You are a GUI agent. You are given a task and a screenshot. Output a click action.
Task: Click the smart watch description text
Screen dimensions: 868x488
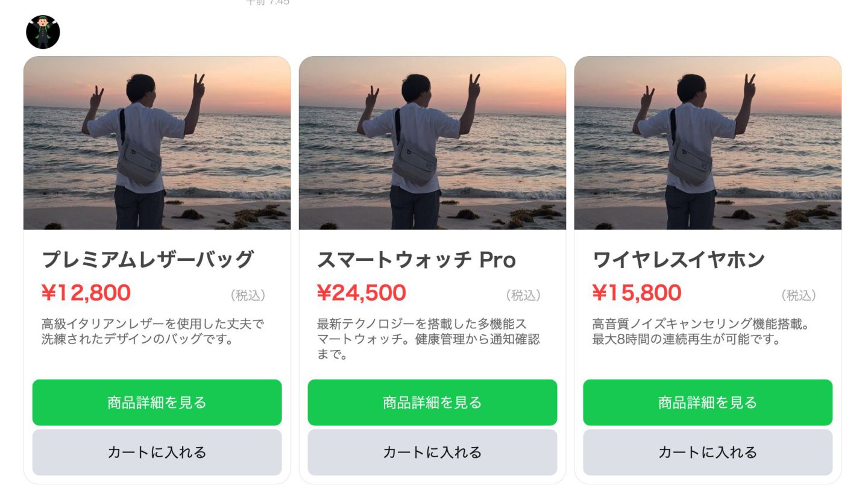(428, 339)
